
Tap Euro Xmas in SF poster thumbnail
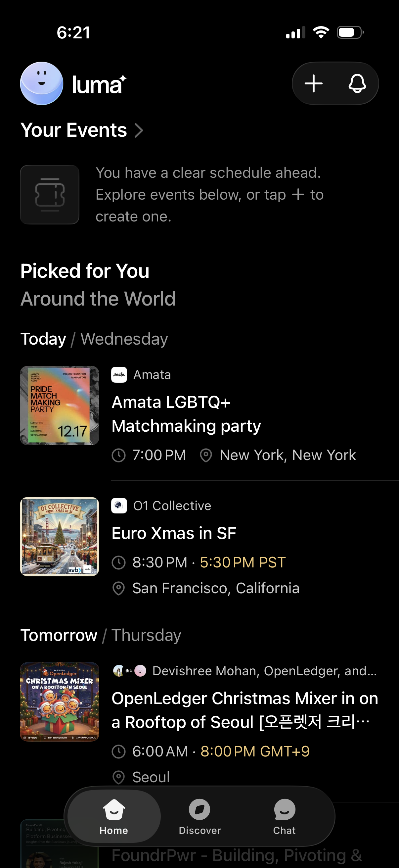[60, 536]
